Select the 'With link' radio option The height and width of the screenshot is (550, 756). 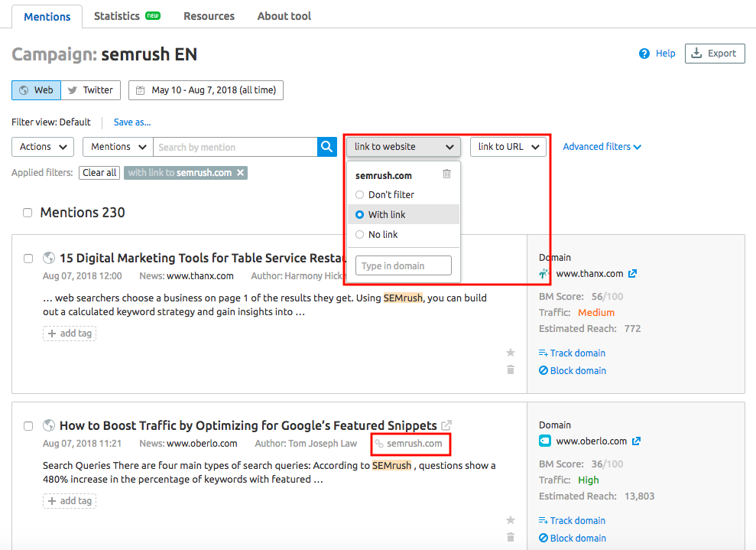tap(360, 215)
